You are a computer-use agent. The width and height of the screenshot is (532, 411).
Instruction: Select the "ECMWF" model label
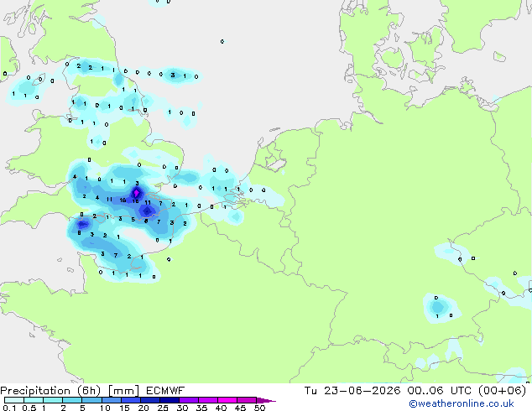click(165, 391)
